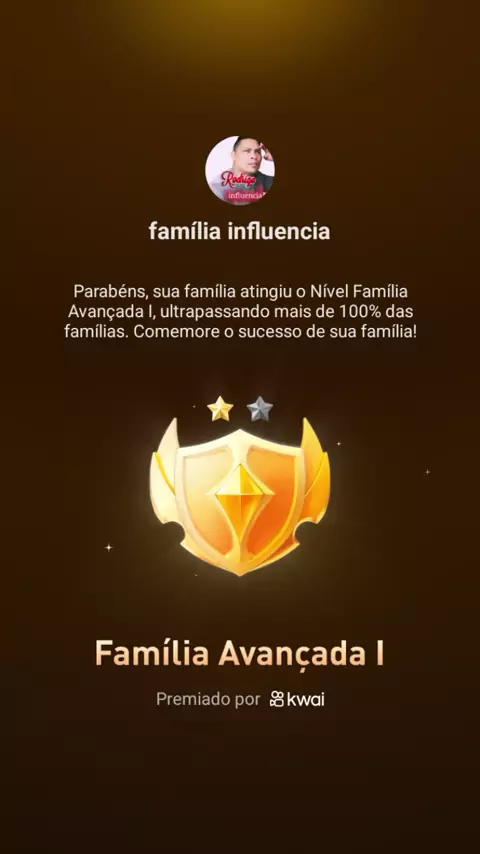The width and height of the screenshot is (480, 854).
Task: Tap the left golden wing of the badge
Action: 165,468
